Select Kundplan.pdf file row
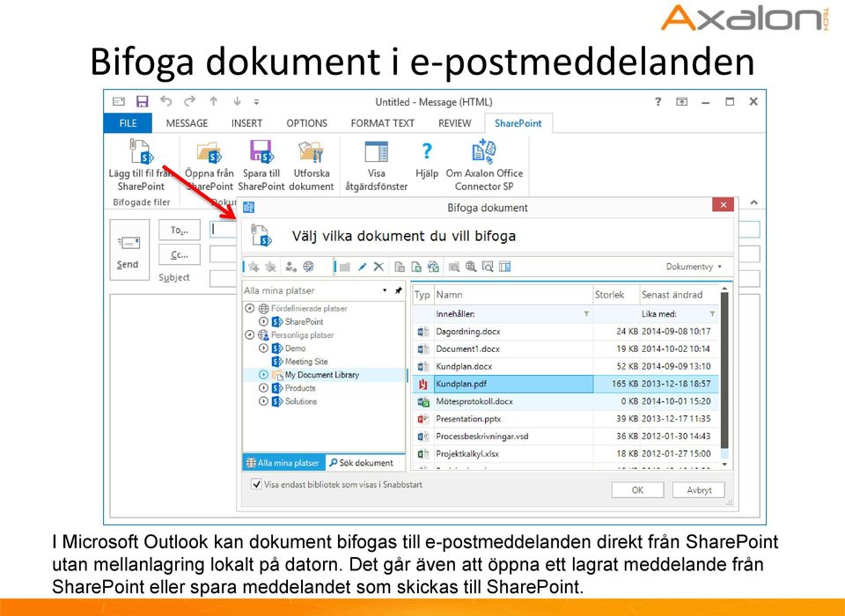This screenshot has height=616, width=845. tap(565, 384)
